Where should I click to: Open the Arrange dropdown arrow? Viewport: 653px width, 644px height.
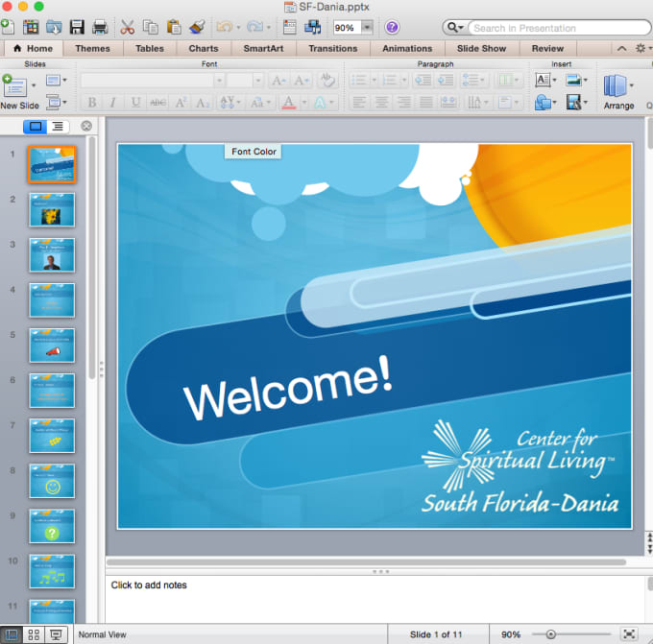click(631, 85)
